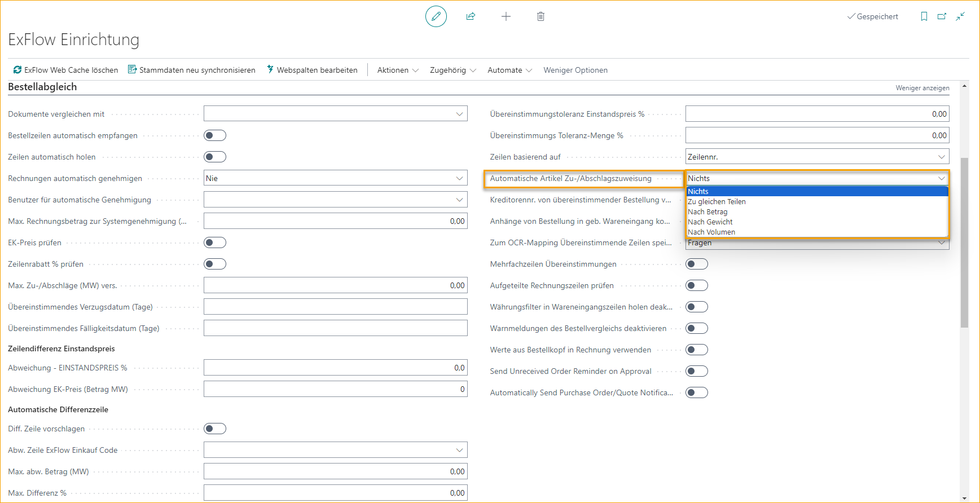The width and height of the screenshot is (980, 503).
Task: Toggle EK-Preis prüfen switch
Action: [x=215, y=242]
